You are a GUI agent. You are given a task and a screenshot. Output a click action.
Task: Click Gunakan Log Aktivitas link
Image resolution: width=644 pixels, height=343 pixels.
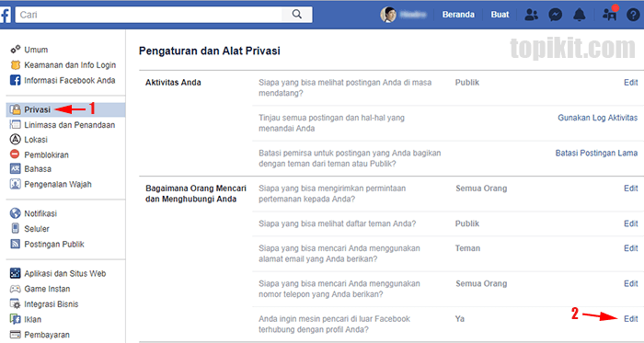click(x=598, y=118)
